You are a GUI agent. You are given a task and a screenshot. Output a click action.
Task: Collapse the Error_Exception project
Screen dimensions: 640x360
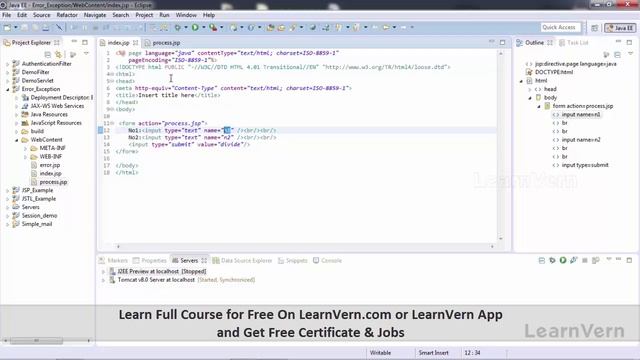(7, 89)
